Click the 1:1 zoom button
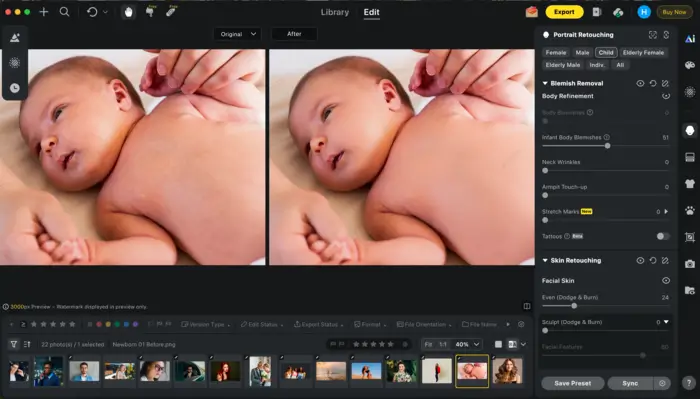The image size is (700, 399). (x=443, y=344)
